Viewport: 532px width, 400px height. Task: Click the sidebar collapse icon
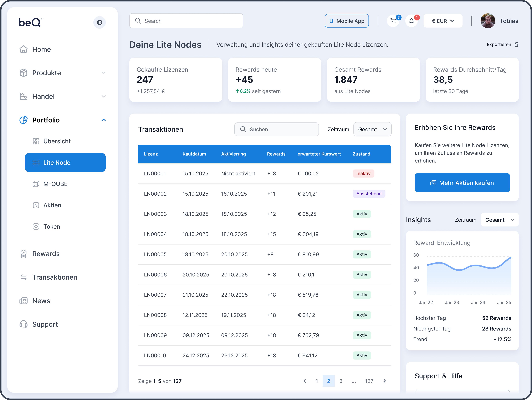99,22
